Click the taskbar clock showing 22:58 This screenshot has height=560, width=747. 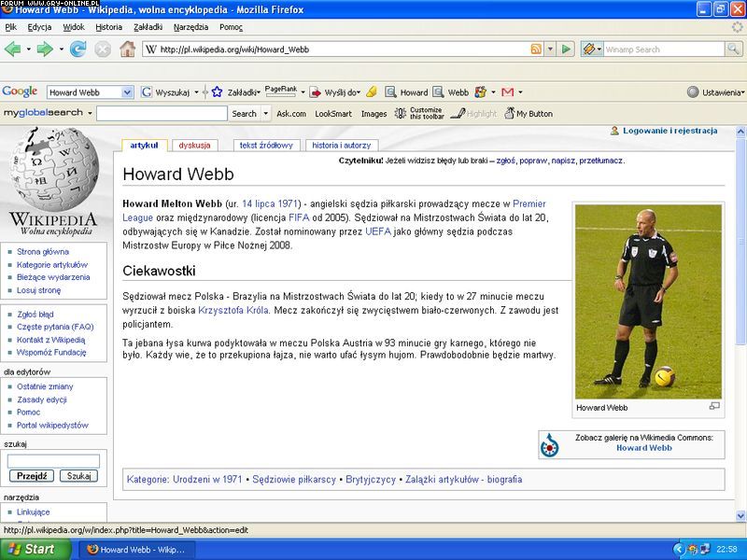[x=726, y=550]
